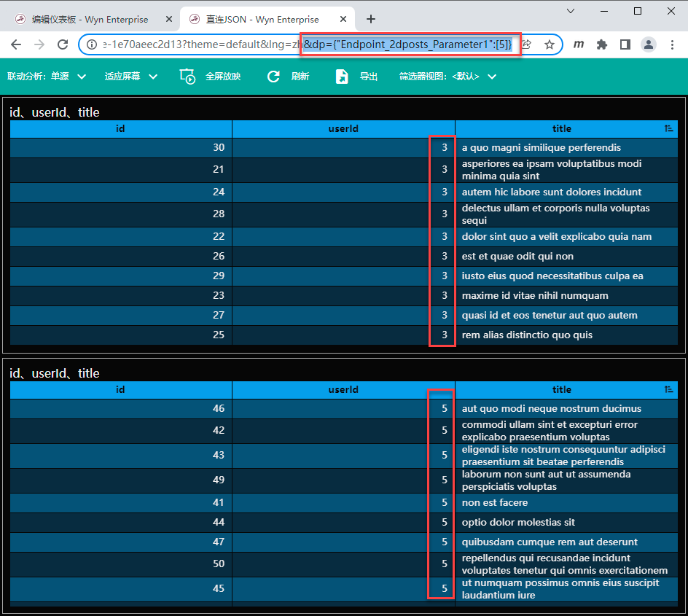Click the id cell showing 28
Screen dimensions: 688x616
(x=121, y=214)
